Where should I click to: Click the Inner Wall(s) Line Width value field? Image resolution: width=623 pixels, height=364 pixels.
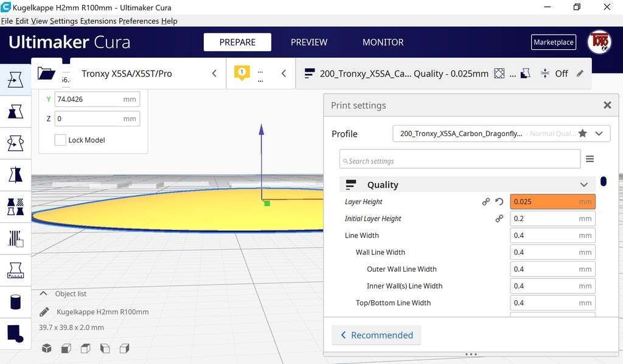(x=552, y=286)
